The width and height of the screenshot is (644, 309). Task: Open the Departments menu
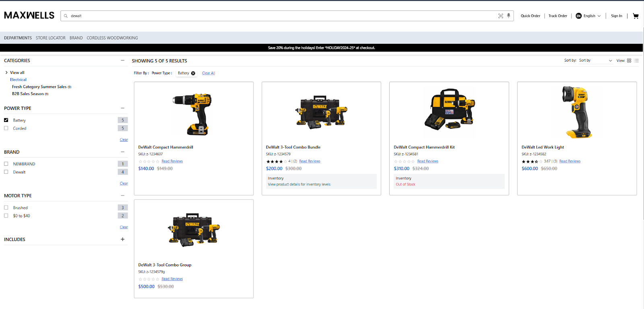coord(18,38)
